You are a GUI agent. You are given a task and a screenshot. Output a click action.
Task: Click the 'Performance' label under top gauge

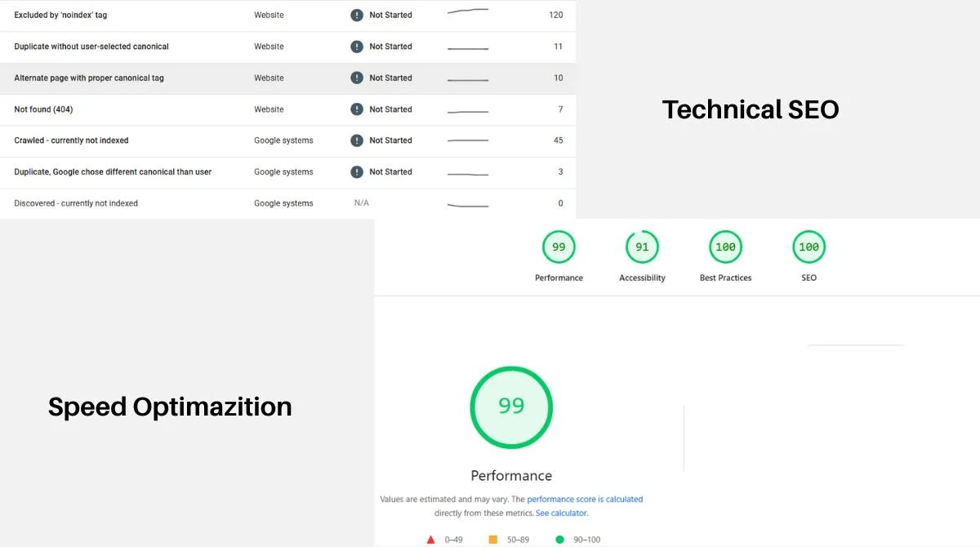pos(559,278)
